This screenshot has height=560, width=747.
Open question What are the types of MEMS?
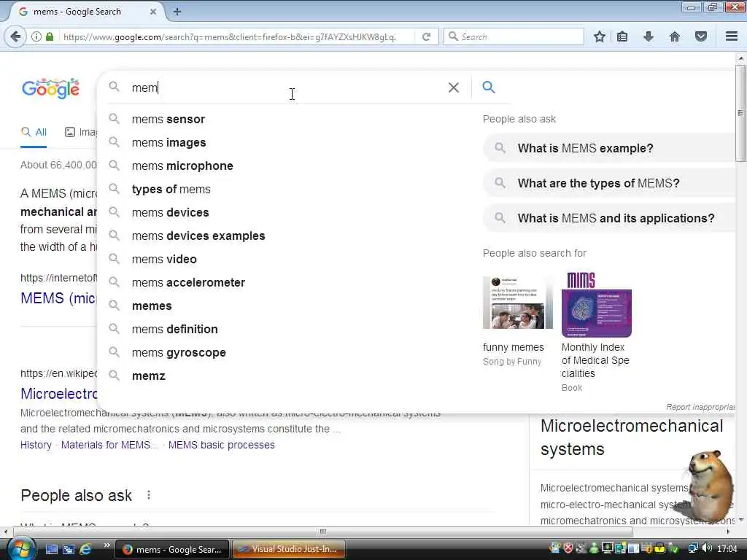click(x=609, y=183)
